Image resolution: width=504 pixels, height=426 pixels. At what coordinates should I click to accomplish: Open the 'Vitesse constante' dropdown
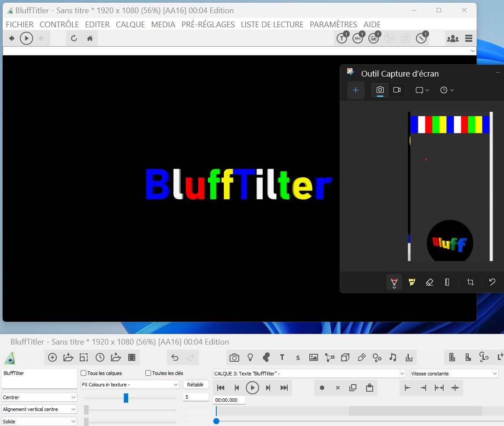[x=454, y=374]
